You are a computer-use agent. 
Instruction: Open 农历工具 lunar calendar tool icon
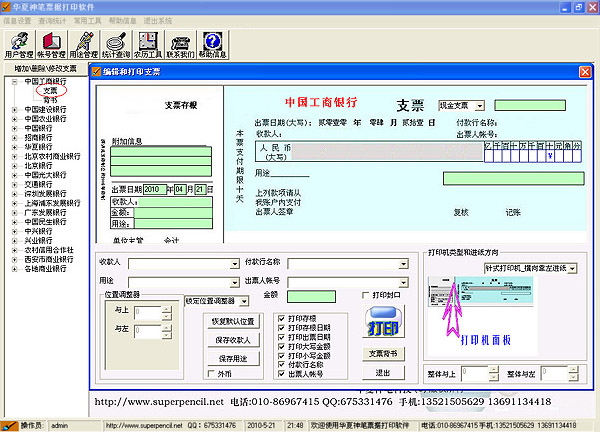coord(148,45)
